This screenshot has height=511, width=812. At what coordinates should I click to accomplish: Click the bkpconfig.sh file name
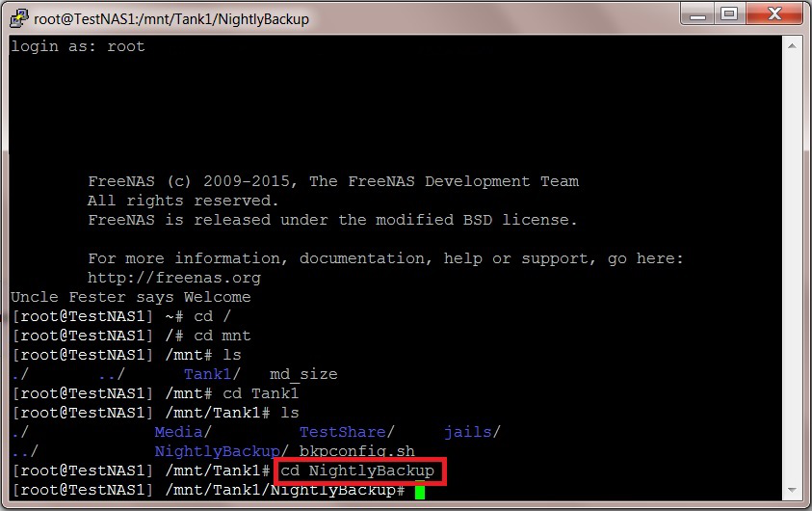356,451
